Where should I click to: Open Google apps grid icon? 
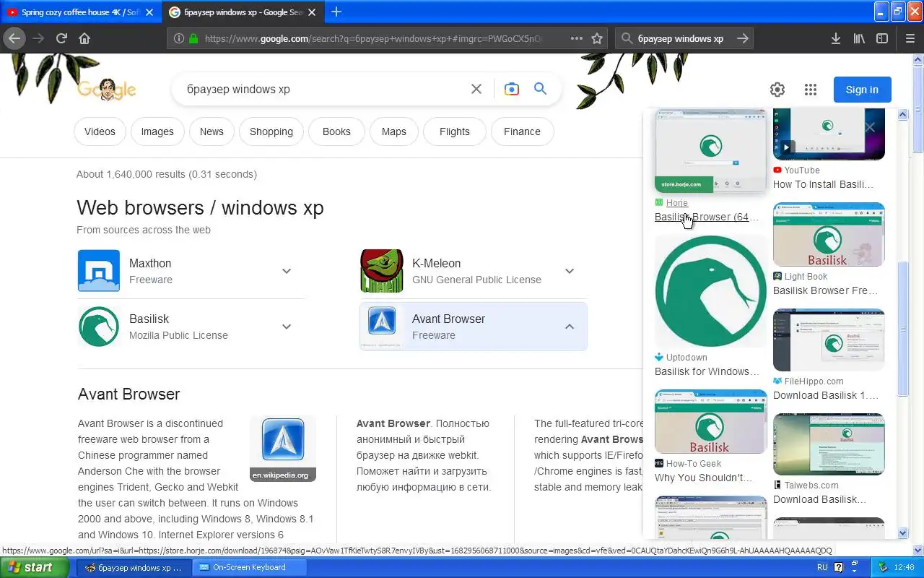pos(811,90)
